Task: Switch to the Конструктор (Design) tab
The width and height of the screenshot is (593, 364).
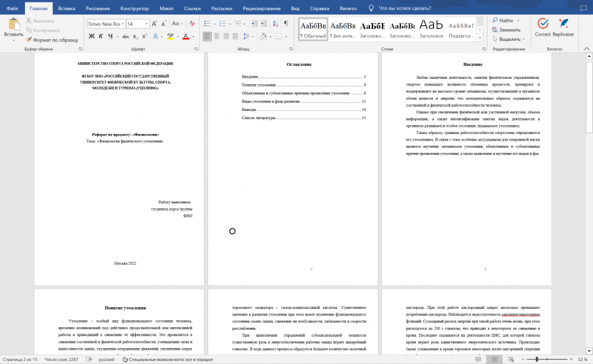Action: 135,8
